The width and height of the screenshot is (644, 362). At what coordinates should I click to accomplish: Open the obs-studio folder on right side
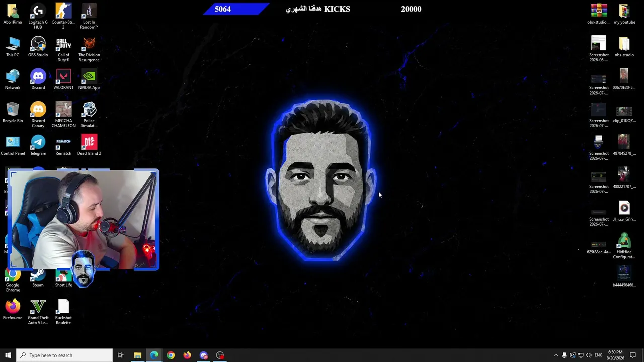624,47
